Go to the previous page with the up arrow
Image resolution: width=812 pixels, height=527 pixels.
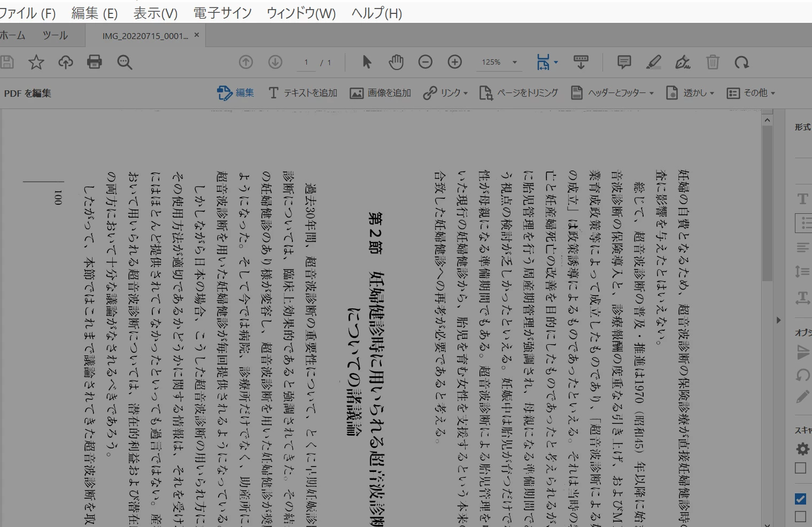point(246,62)
